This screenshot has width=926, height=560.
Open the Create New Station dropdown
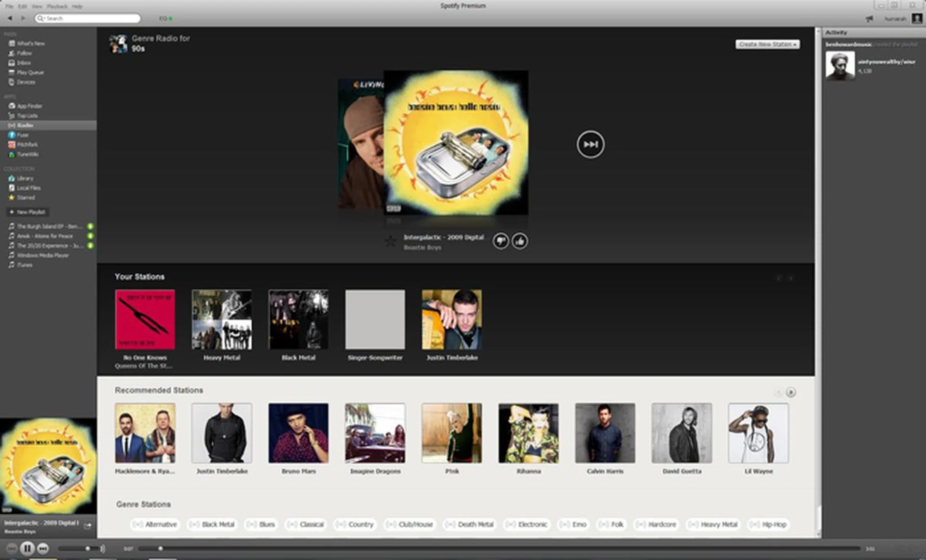pos(767,43)
